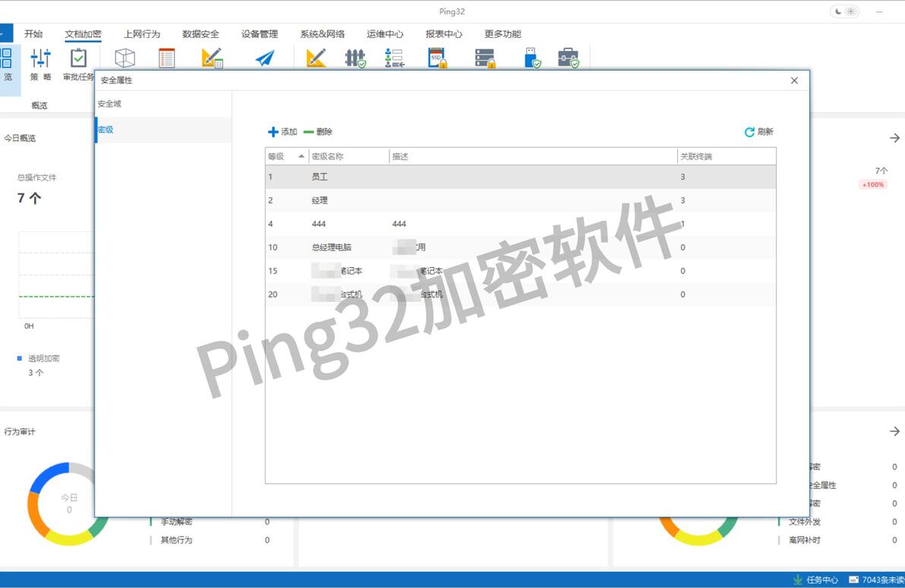Select the 总经理电脑 row in table
This screenshot has height=588, width=905.
521,247
